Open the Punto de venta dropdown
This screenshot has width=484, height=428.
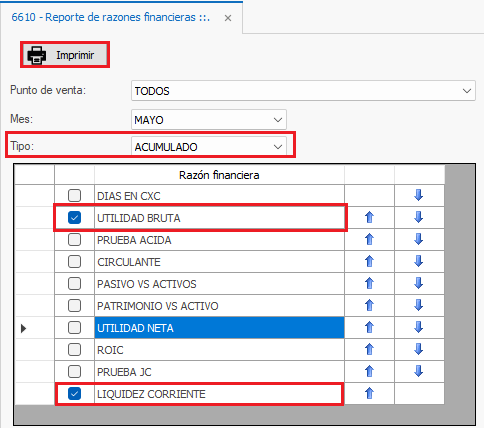(303, 91)
